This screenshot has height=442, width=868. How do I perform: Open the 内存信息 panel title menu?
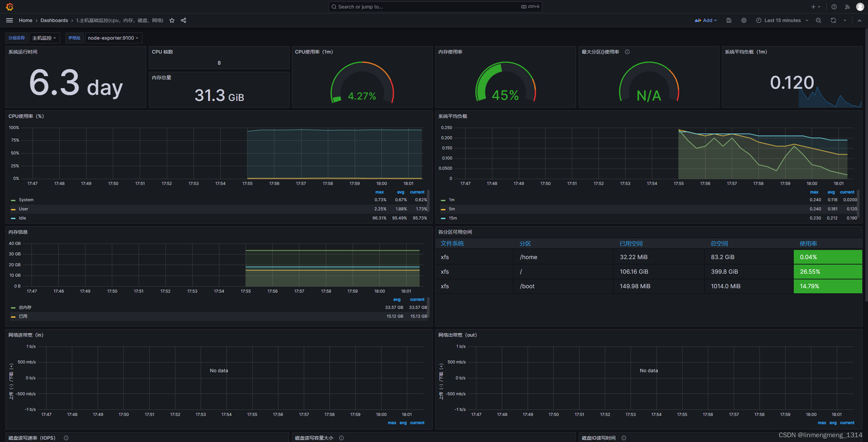pyautogui.click(x=18, y=232)
